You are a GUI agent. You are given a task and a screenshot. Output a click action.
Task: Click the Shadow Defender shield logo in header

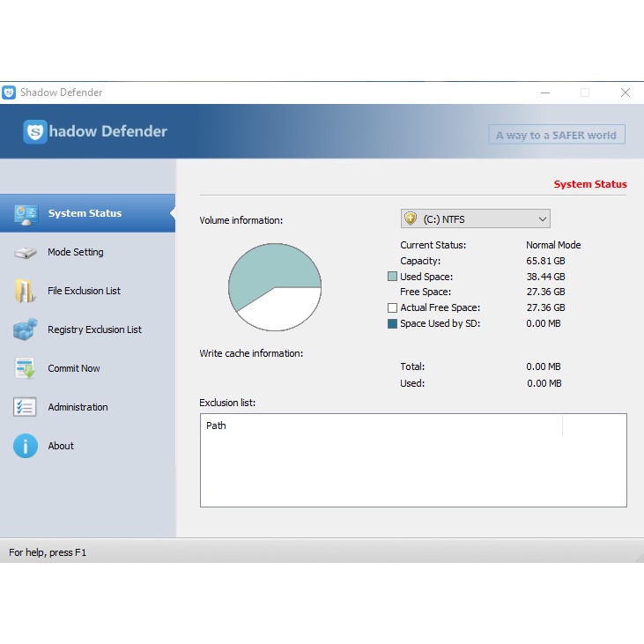35,132
